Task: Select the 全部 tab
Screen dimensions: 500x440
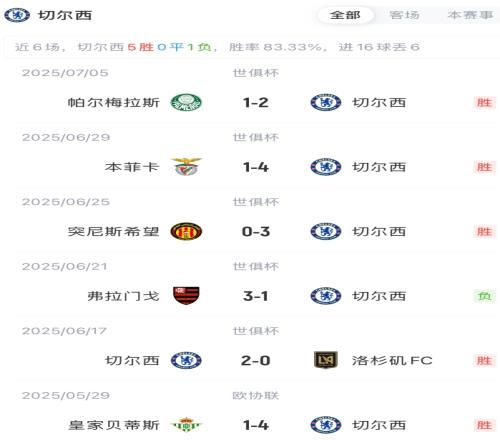Action: click(345, 15)
